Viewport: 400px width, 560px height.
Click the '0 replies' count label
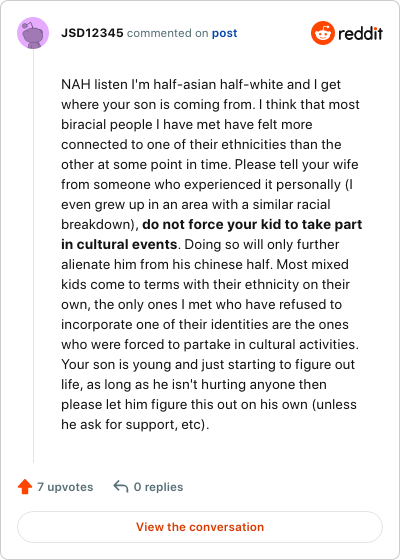[x=158, y=487]
